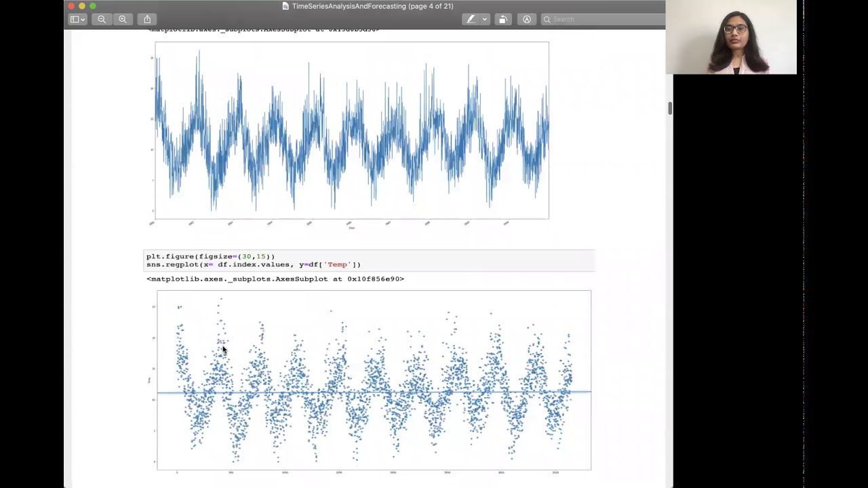Viewport: 868px width, 488px height.
Task: Select the highlight pen tool
Action: coord(471,19)
